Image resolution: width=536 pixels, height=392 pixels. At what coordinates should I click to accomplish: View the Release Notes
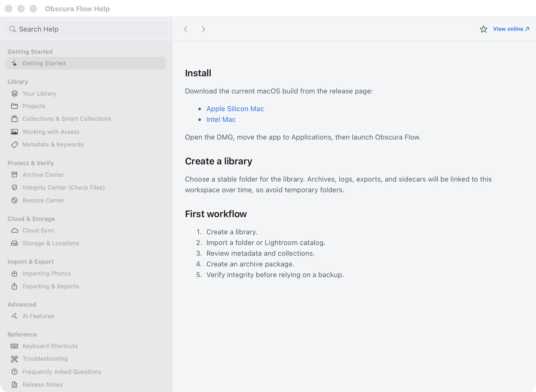tap(86, 385)
